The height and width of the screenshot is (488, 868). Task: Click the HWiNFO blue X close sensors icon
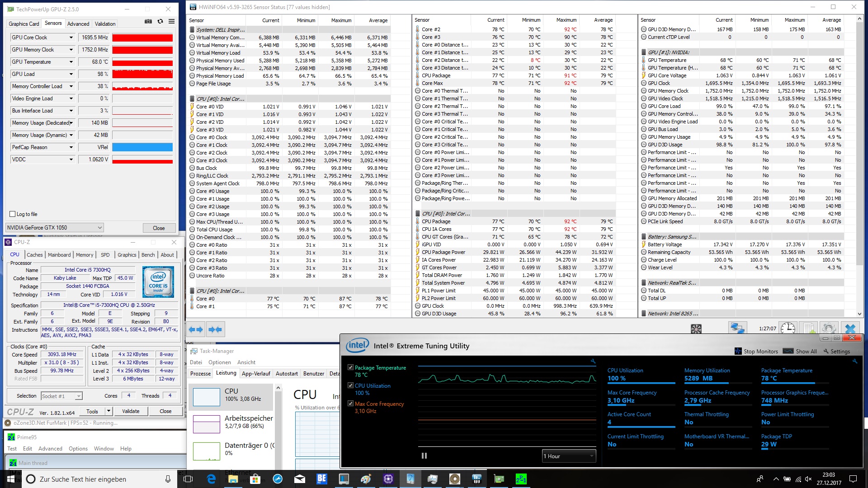(x=850, y=328)
